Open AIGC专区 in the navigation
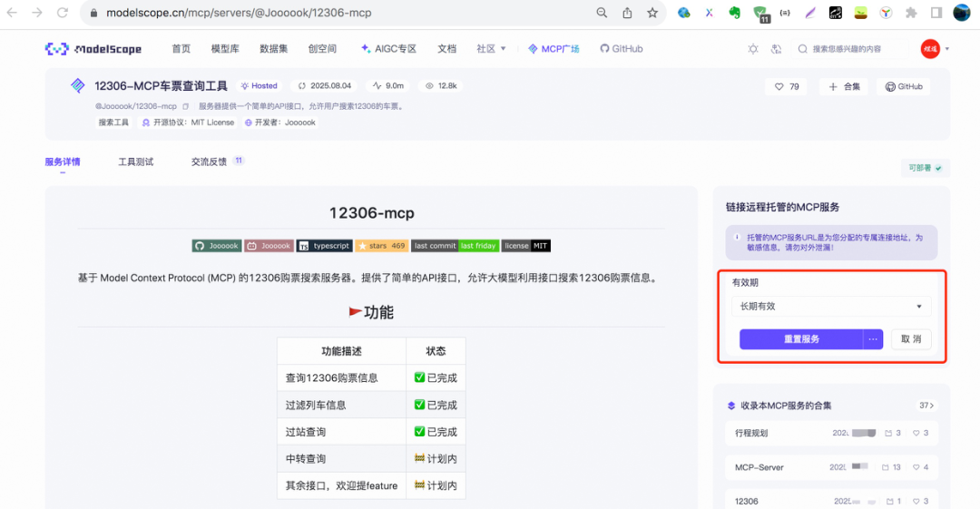Screen dimensions: 980x509 pos(388,49)
